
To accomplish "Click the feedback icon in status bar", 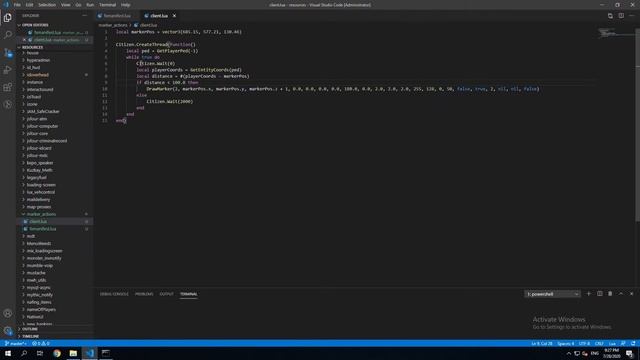I will pyautogui.click(x=623, y=344).
